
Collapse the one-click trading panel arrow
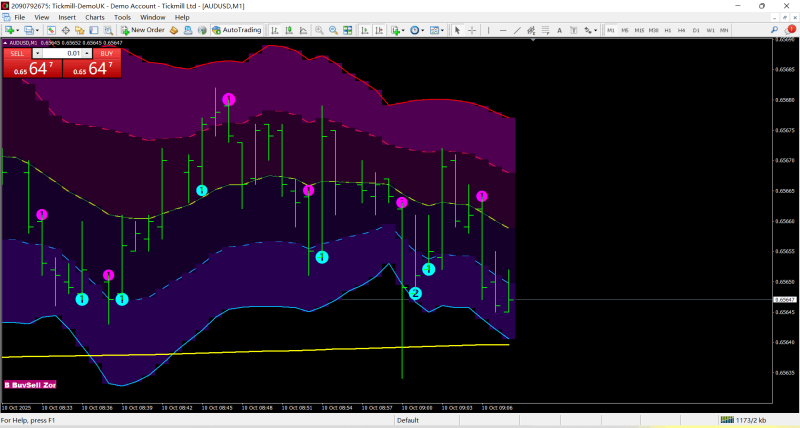[7, 44]
